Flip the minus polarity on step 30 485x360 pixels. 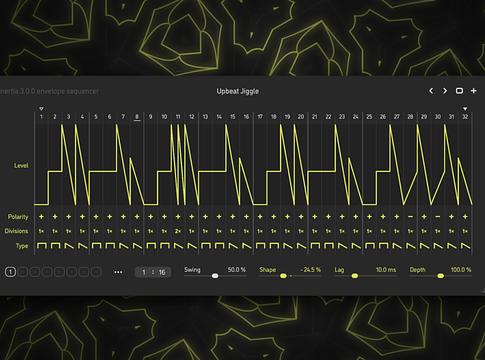click(438, 217)
